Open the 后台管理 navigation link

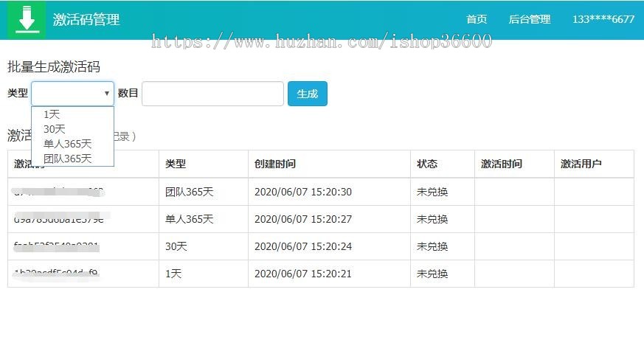tap(530, 19)
